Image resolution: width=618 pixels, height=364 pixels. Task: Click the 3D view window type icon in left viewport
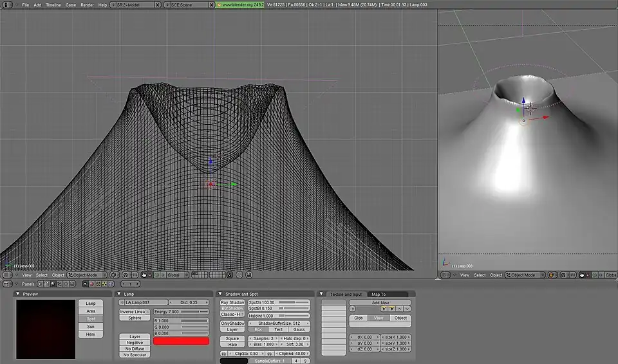click(7, 275)
